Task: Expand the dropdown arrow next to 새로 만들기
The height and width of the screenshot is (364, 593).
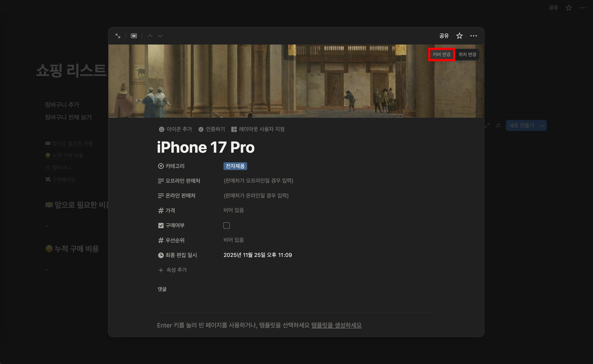Action: click(x=542, y=126)
